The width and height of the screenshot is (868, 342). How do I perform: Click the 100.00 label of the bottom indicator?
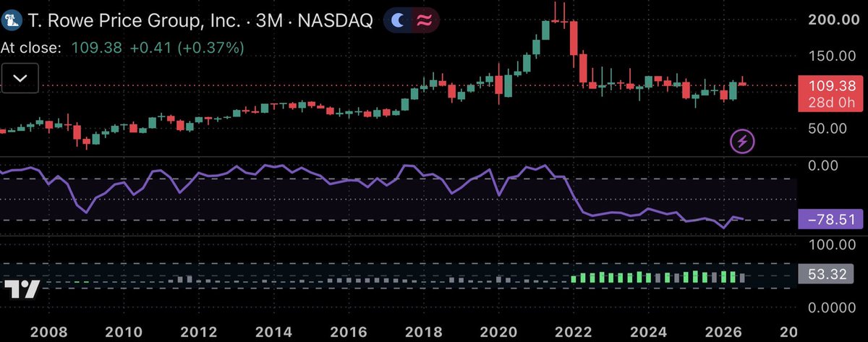[x=834, y=245]
